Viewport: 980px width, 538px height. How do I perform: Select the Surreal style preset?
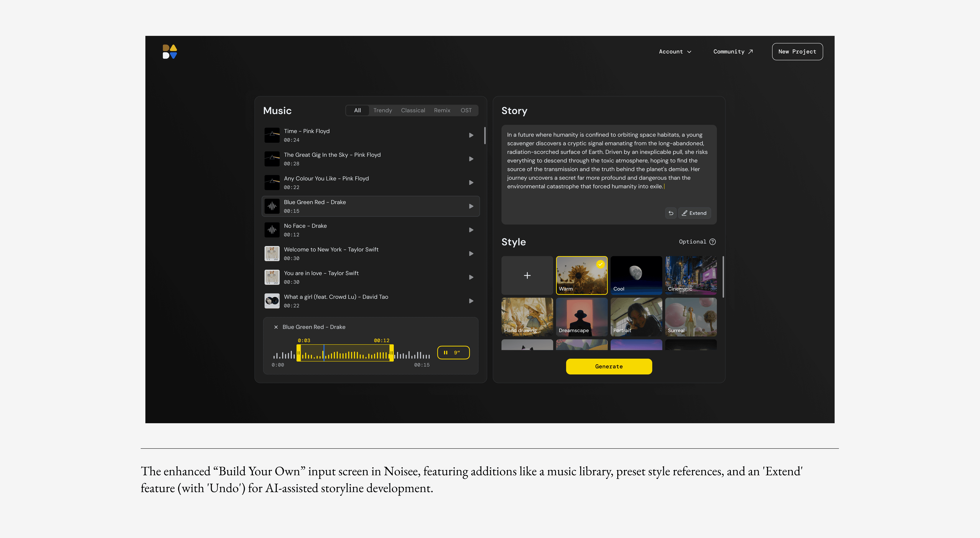pos(691,317)
